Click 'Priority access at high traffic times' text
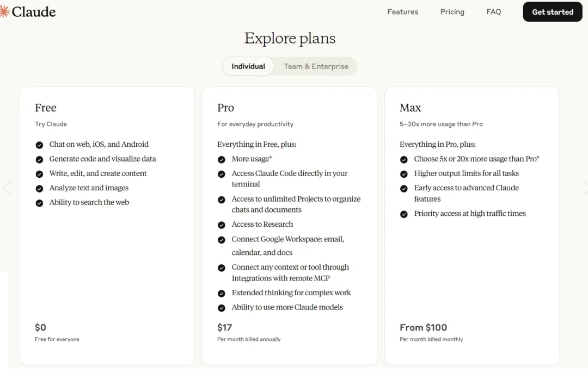This screenshot has width=588, height=373. [470, 214]
